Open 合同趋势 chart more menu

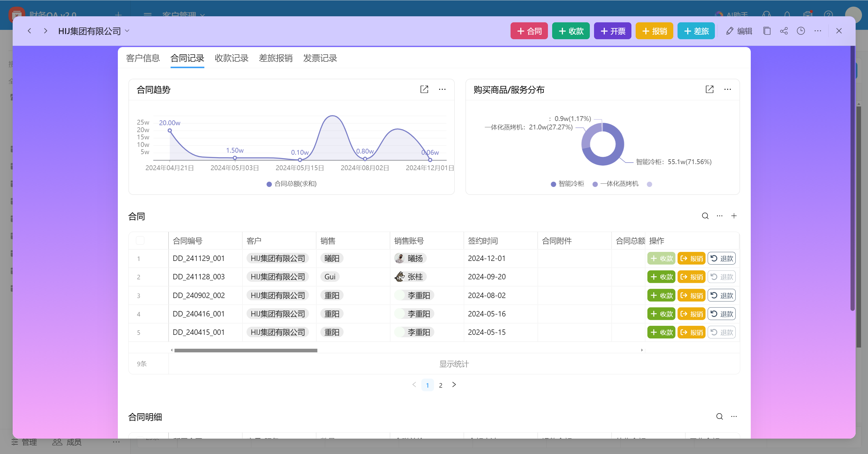pyautogui.click(x=442, y=89)
